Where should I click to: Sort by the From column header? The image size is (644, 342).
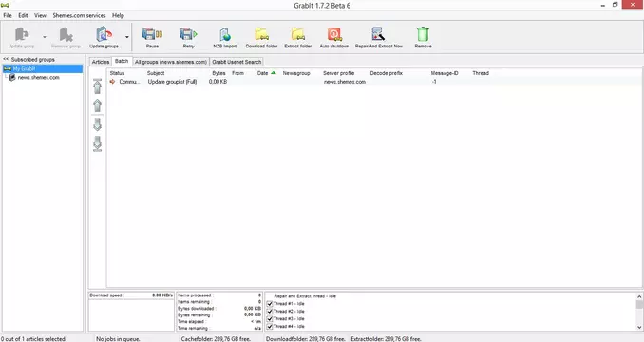(x=237, y=73)
